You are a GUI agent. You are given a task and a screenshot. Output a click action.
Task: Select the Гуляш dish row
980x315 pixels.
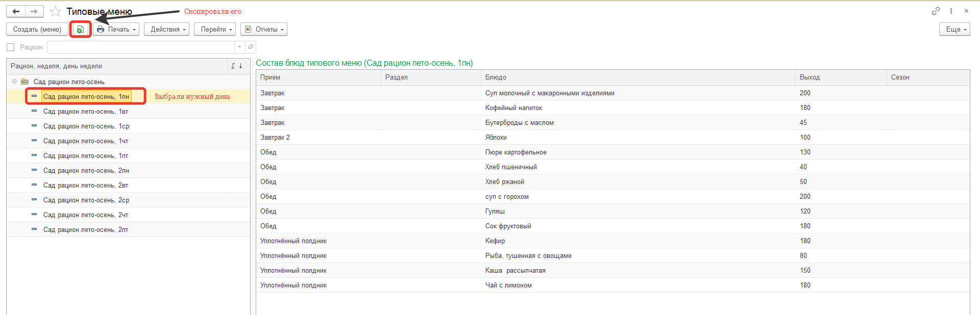(x=495, y=212)
